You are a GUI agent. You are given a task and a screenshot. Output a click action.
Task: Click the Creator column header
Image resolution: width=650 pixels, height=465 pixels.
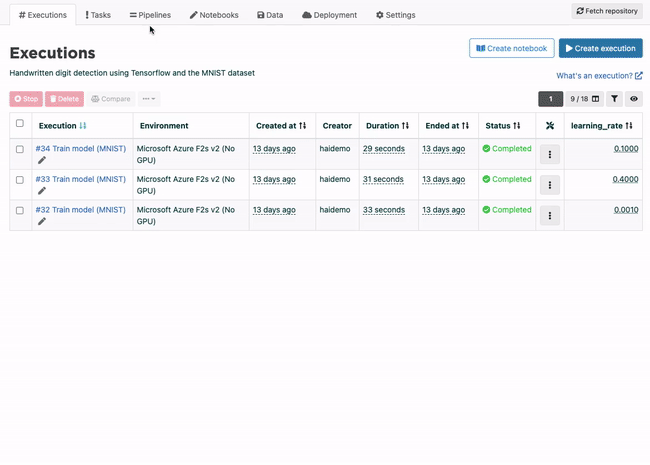click(337, 126)
